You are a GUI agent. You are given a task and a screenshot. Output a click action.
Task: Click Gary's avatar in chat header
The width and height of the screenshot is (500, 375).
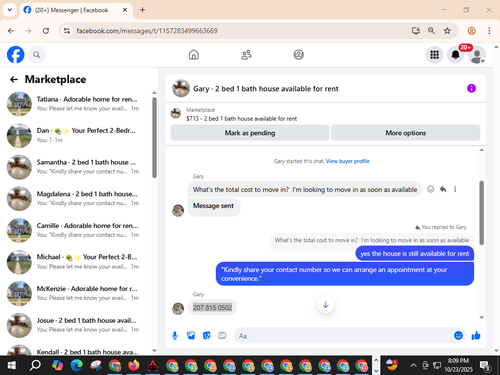[x=181, y=88]
